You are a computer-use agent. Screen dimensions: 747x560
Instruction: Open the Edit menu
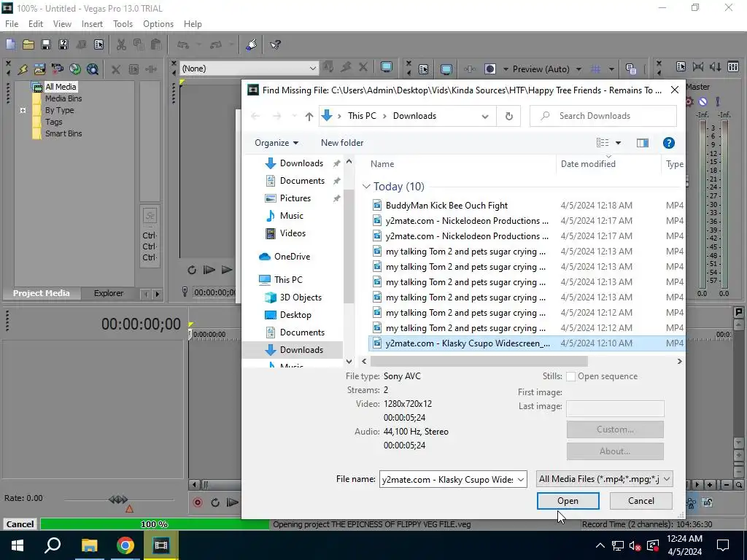36,24
